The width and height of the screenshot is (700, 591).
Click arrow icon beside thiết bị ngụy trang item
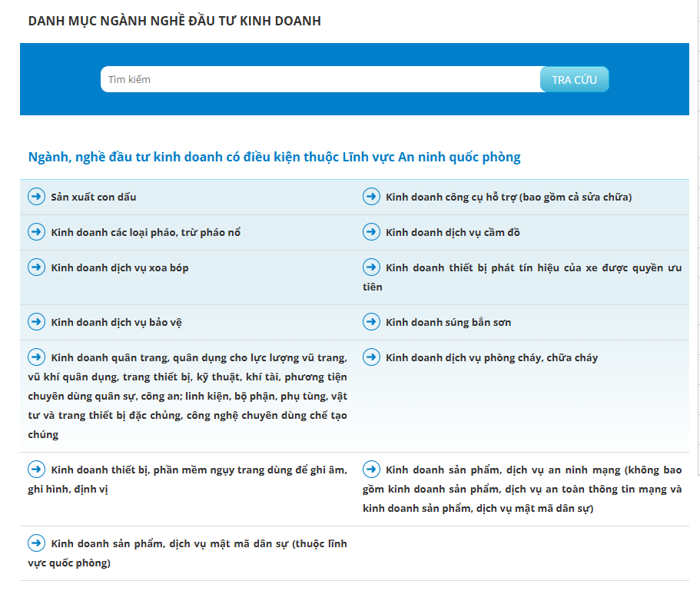click(x=36, y=469)
